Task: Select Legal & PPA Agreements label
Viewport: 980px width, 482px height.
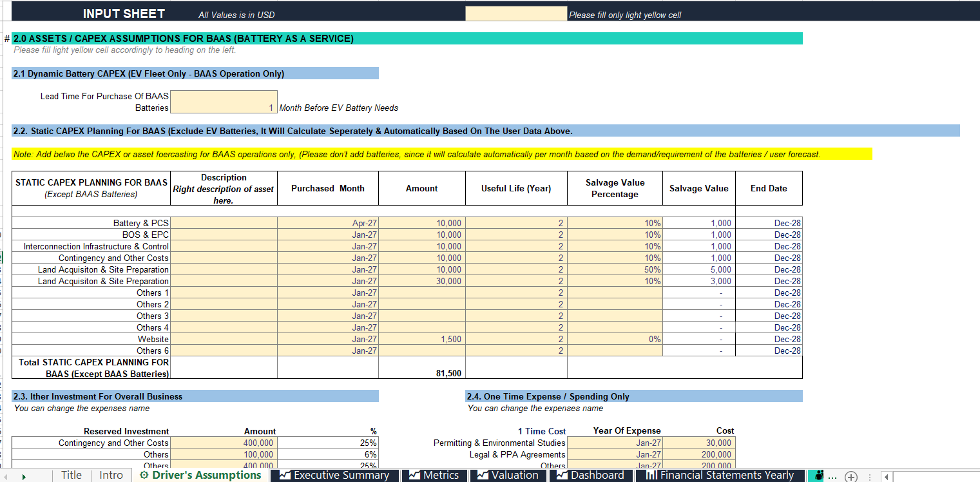Action: click(517, 454)
